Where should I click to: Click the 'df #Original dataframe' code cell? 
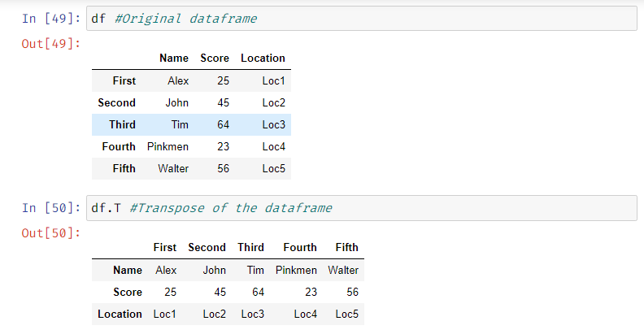[361, 19]
